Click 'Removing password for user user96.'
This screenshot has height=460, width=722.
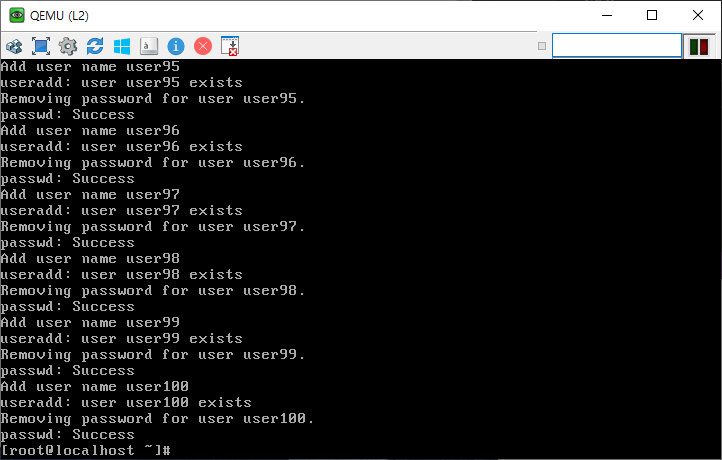pos(152,163)
